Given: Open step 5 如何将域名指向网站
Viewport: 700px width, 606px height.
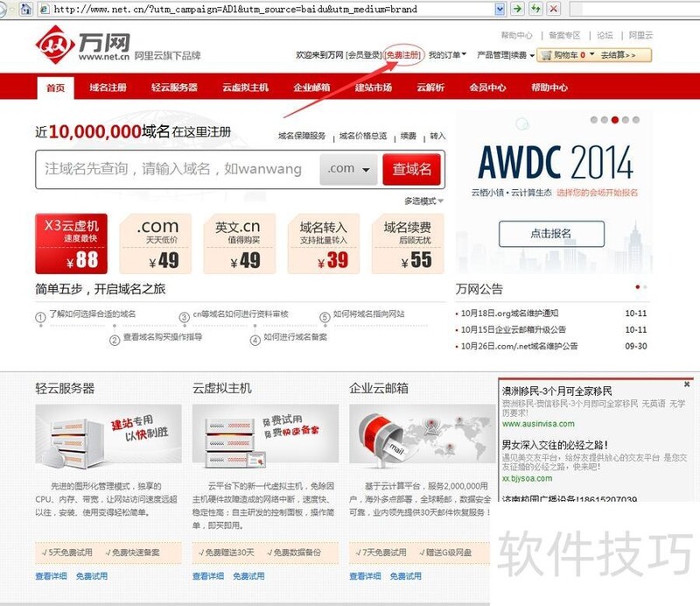Looking at the screenshot, I should pyautogui.click(x=368, y=314).
